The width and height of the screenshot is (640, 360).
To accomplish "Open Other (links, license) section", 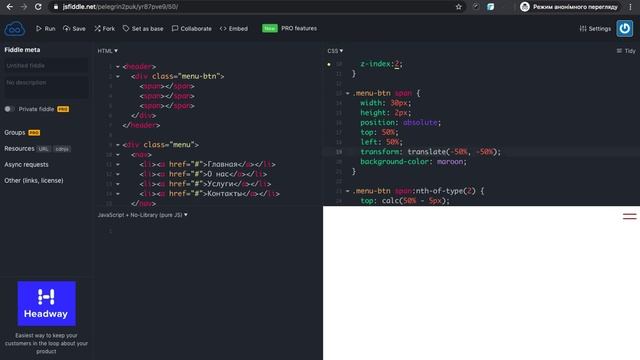I will tap(34, 180).
